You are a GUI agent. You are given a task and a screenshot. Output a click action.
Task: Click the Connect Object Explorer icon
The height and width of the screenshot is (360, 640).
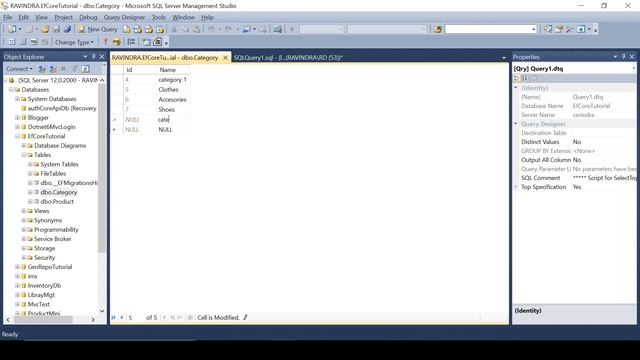tap(42, 69)
